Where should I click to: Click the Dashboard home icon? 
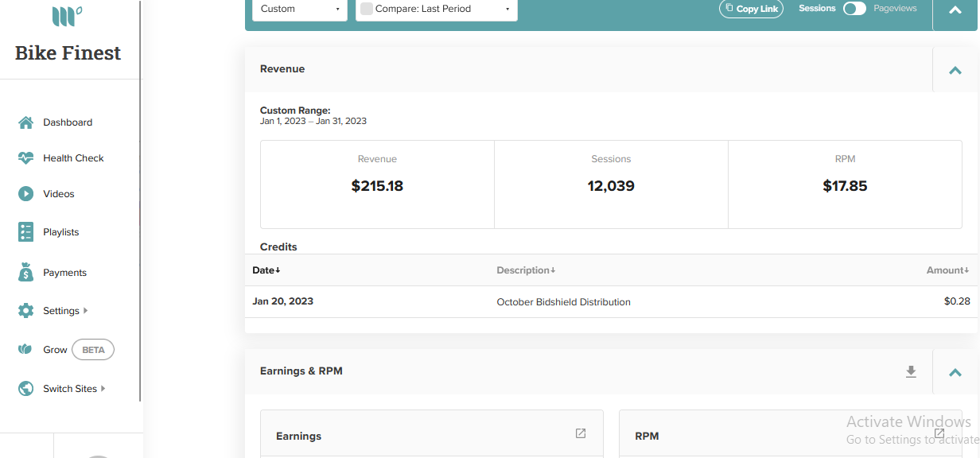tap(25, 122)
